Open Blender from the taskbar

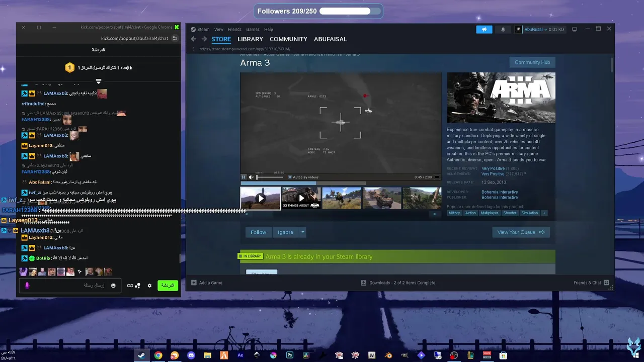click(388, 355)
